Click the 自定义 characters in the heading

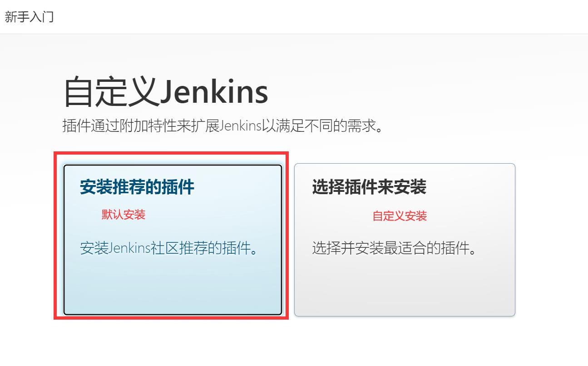click(111, 92)
